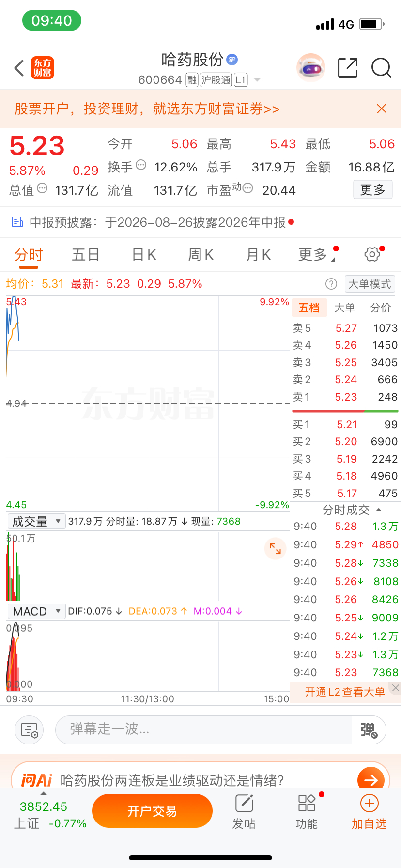Open the 成交量 indicator dropdown

coord(36,522)
